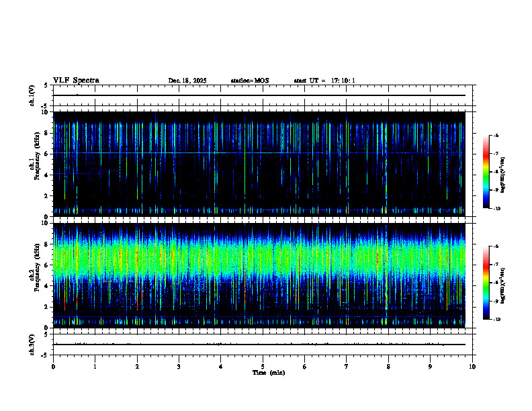Click the ch.1 color scale '-10' label
Image resolution: width=532 pixels, height=411 pixels.
pyautogui.click(x=496, y=209)
